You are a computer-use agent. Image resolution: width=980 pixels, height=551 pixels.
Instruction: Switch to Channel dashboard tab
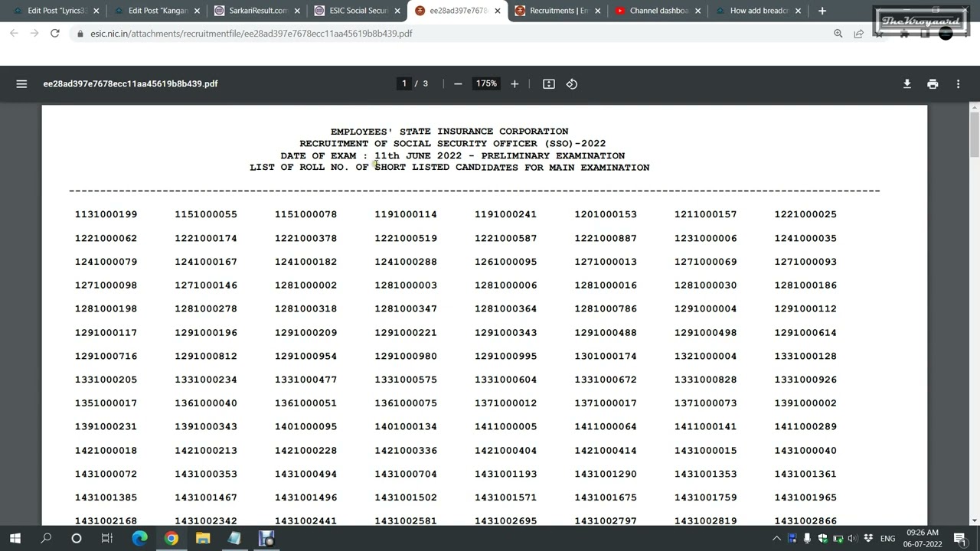pyautogui.click(x=657, y=11)
